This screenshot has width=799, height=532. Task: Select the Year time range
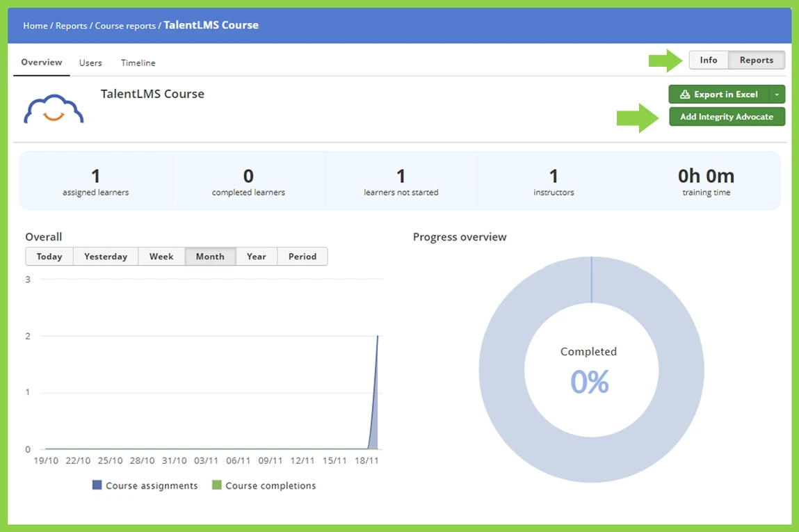[257, 257]
